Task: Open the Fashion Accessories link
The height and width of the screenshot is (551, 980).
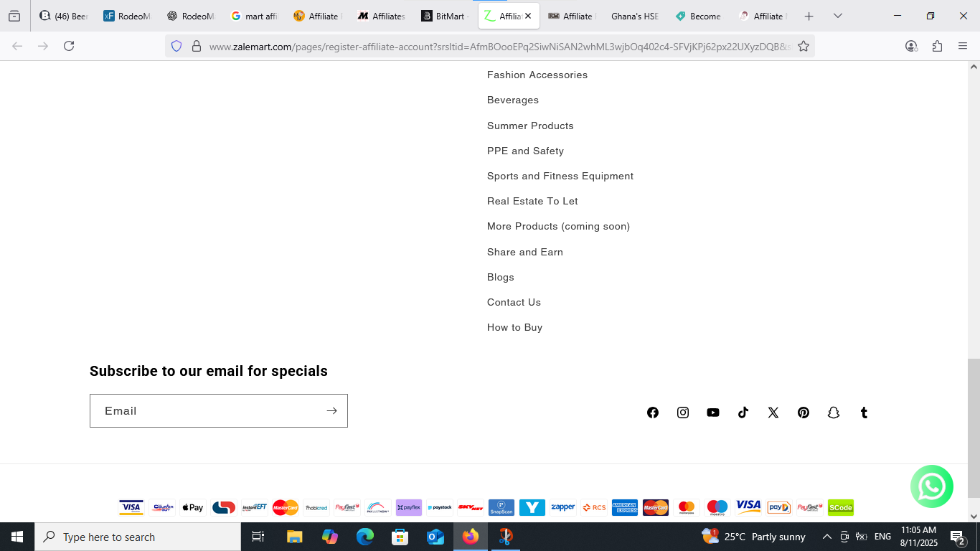Action: [x=537, y=75]
